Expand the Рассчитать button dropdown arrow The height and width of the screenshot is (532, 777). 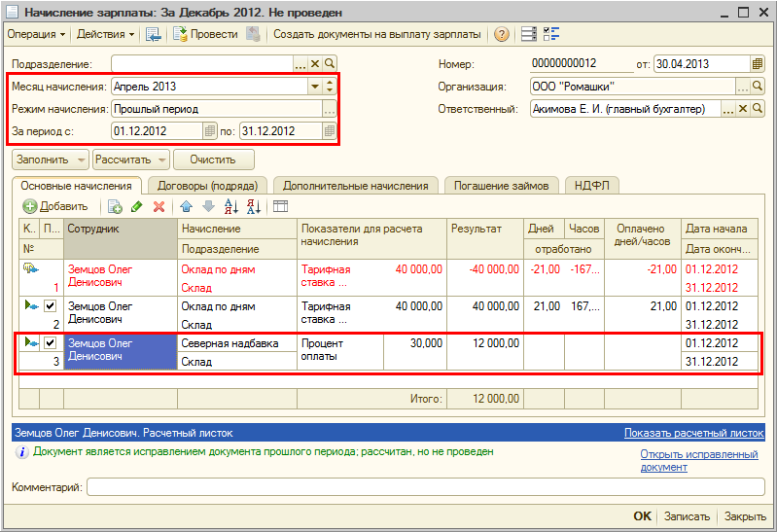[161, 160]
